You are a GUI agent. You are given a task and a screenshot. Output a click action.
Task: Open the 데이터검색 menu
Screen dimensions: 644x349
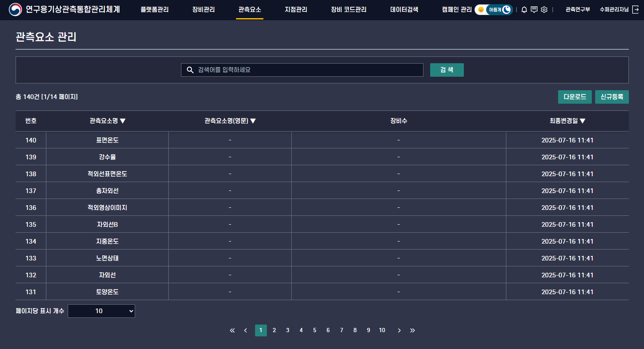(x=404, y=9)
